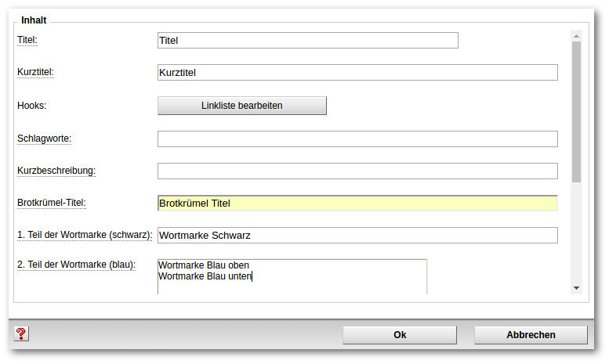Click the 2. Teil der Wortmarke (blau) label

tap(77, 265)
